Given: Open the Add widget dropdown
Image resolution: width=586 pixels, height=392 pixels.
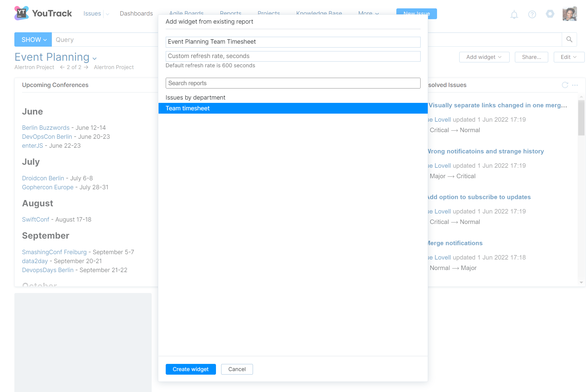Looking at the screenshot, I should [484, 57].
